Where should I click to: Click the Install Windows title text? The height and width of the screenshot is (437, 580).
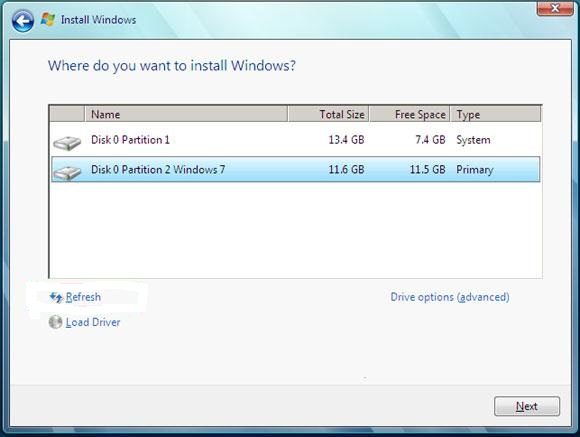click(98, 20)
